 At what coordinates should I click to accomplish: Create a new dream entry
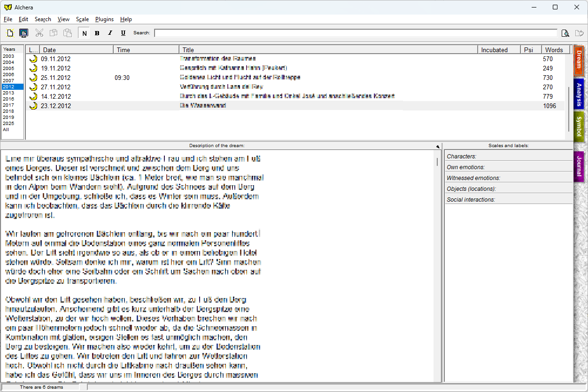(x=10, y=33)
